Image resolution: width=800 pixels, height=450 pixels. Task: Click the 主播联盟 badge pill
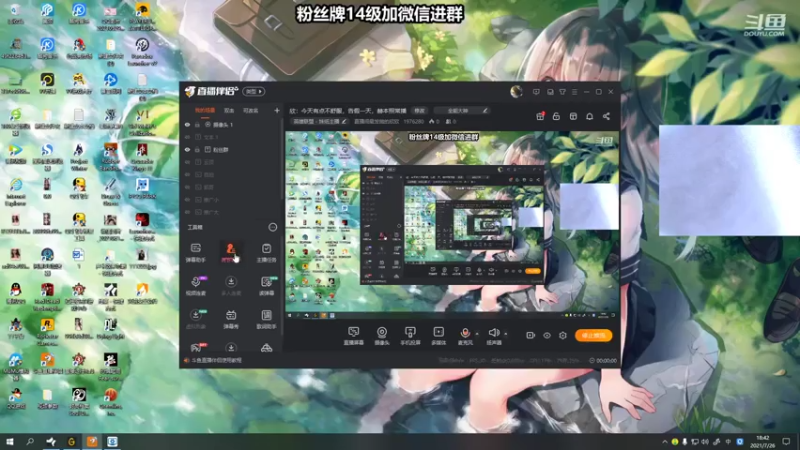pos(319,121)
